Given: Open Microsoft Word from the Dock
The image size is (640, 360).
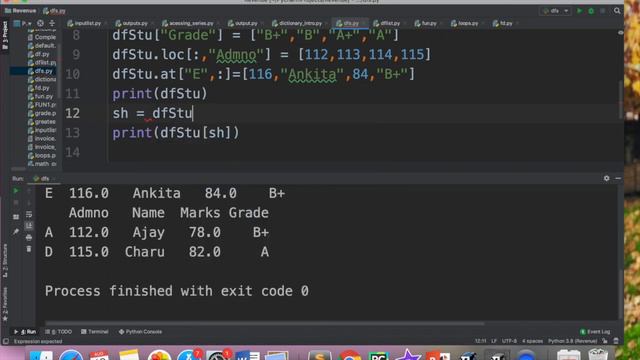Looking at the screenshot, I should [x=247, y=355].
